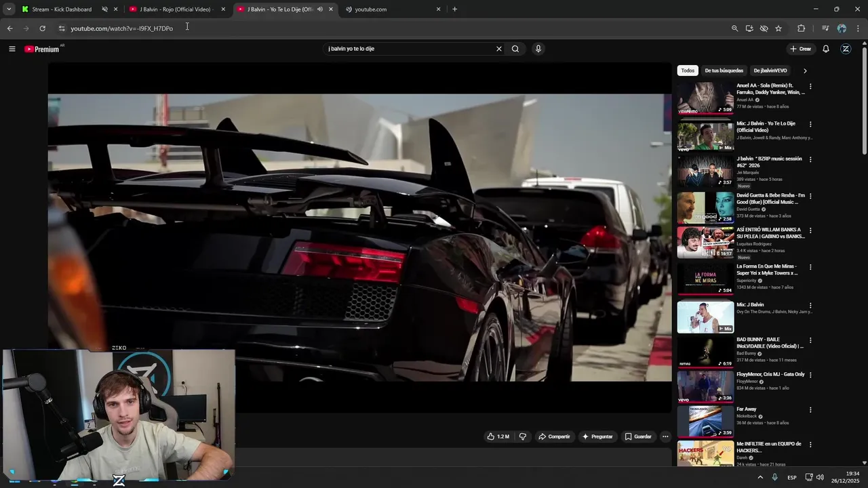Open YouTube account avatar menu
Image resolution: width=868 pixels, height=488 pixels.
[846, 49]
